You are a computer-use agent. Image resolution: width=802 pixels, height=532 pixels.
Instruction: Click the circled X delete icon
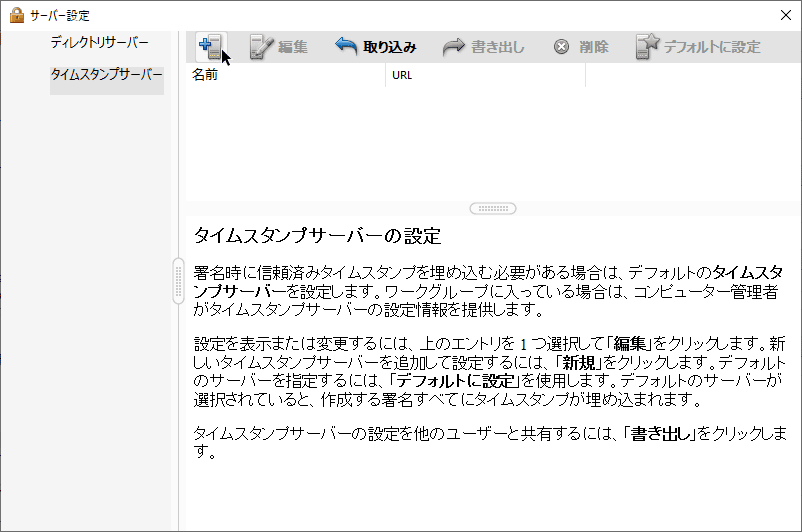point(562,46)
